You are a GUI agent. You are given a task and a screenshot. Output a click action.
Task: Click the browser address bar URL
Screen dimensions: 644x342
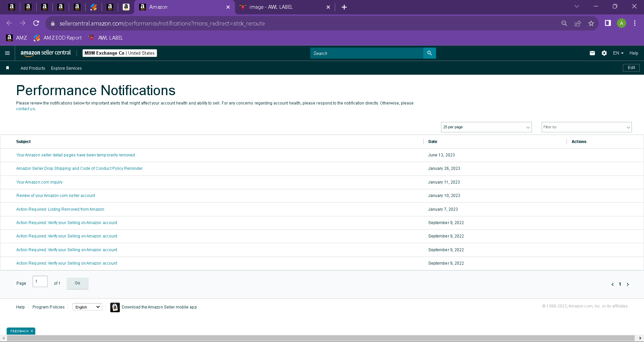[x=162, y=23]
